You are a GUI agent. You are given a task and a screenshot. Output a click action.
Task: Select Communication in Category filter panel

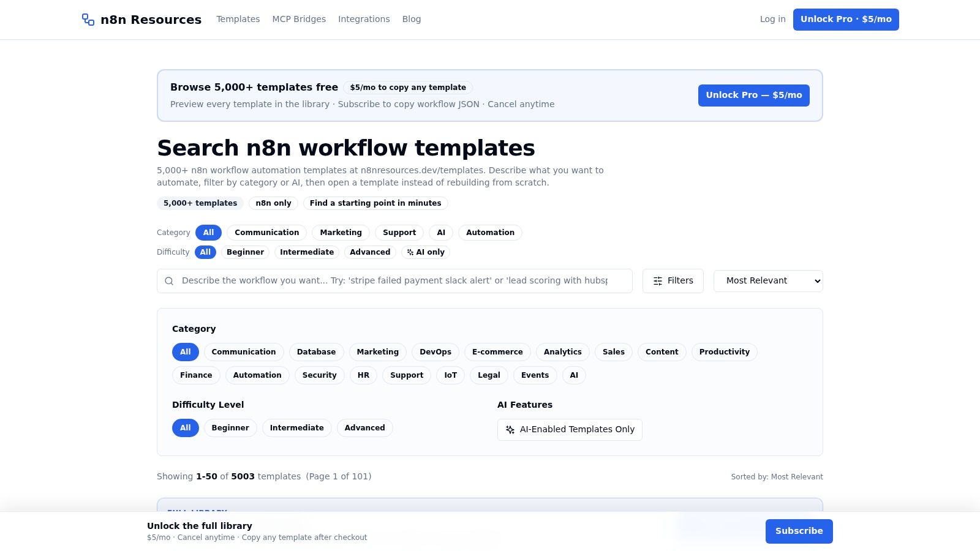(244, 352)
